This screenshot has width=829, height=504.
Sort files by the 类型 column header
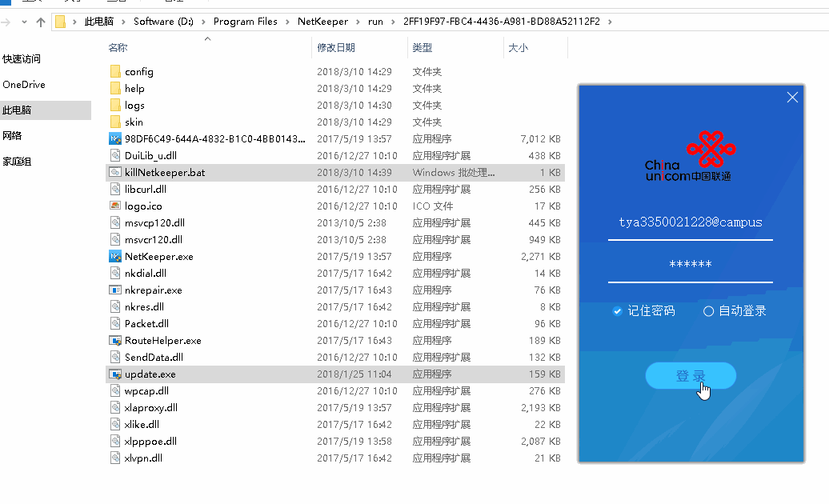pos(422,47)
